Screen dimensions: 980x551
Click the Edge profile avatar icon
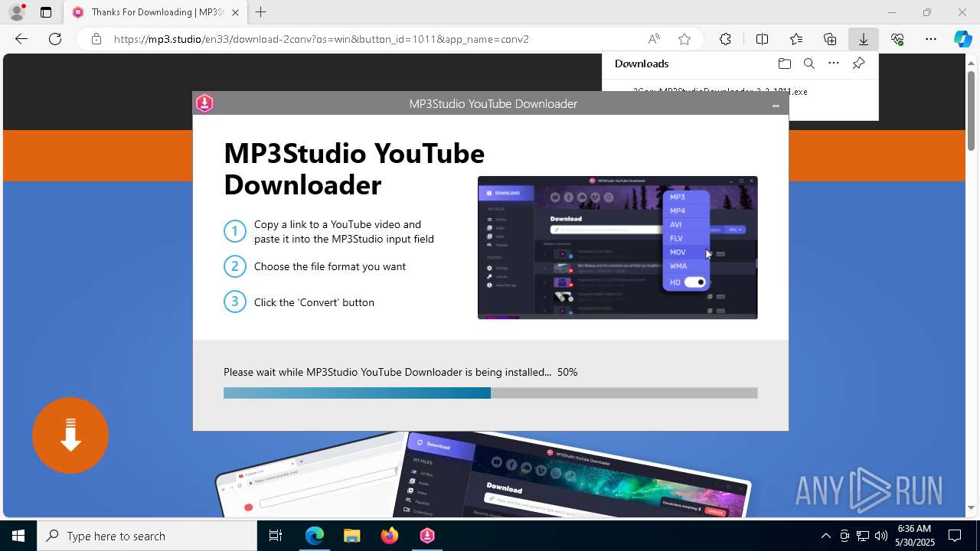[16, 12]
